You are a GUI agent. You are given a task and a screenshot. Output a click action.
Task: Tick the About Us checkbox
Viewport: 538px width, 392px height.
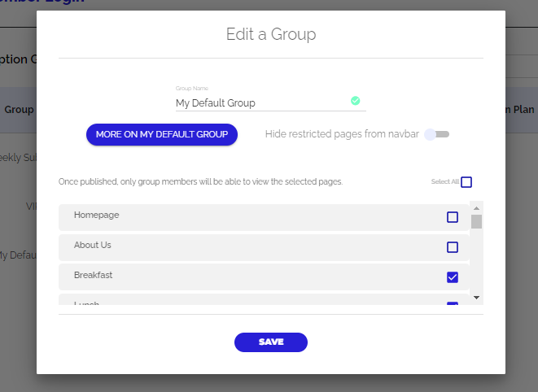pyautogui.click(x=453, y=247)
